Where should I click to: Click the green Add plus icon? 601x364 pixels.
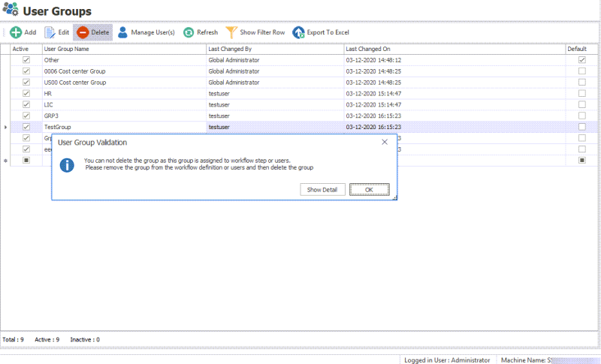pos(15,32)
